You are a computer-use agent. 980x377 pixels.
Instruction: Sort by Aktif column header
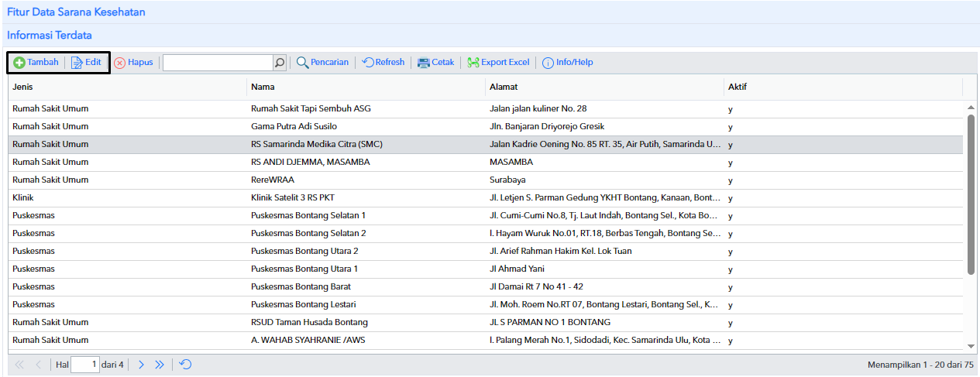(843, 87)
